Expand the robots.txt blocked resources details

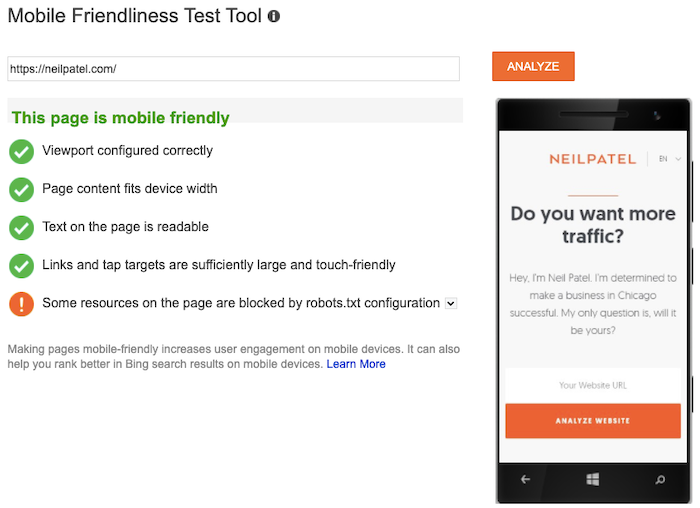(451, 304)
